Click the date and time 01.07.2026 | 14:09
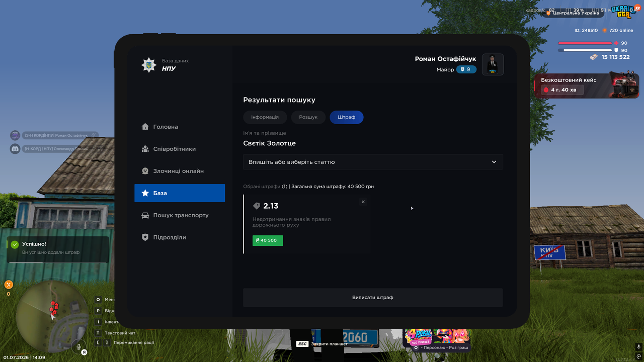Viewport: 644px width, 362px height. click(24, 357)
